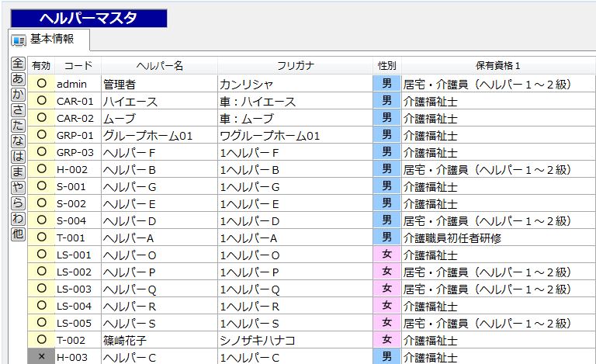Filter helpers by あ row
Screen dimensions: 596x364
pyautogui.click(x=17, y=79)
